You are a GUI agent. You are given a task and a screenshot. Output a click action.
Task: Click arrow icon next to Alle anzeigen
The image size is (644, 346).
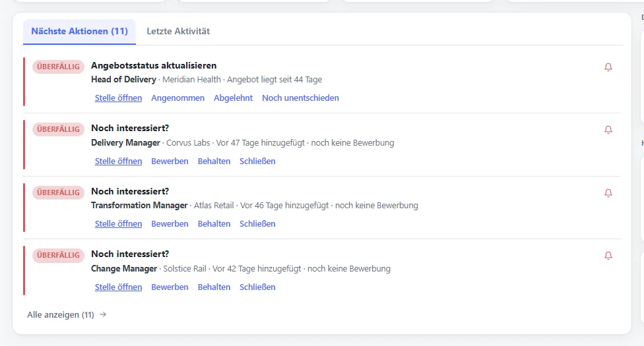[x=103, y=314]
